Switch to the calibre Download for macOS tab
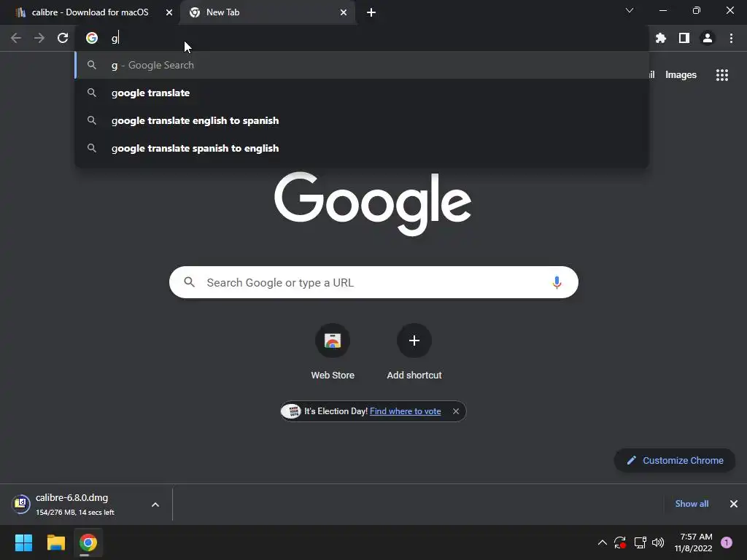This screenshot has width=747, height=560. (x=90, y=12)
